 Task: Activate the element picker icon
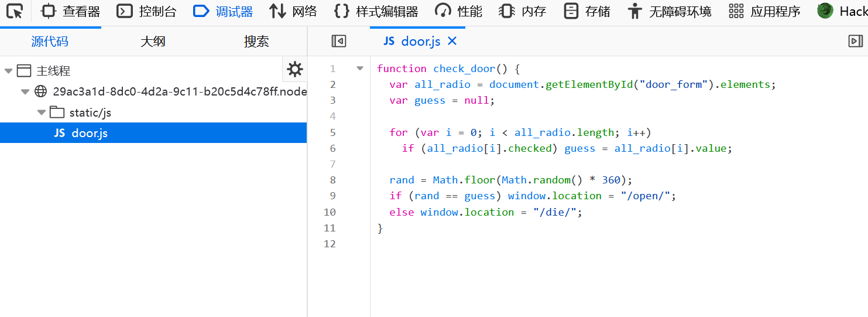coord(15,11)
